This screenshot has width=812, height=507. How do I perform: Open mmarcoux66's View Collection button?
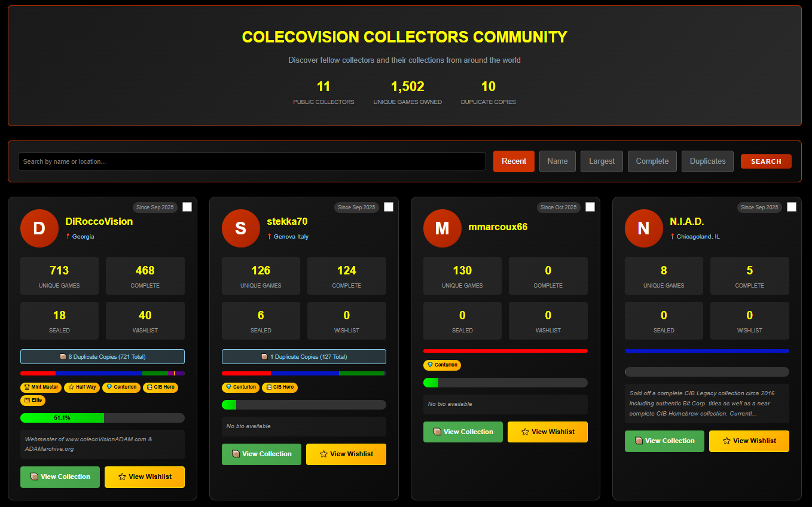463,432
